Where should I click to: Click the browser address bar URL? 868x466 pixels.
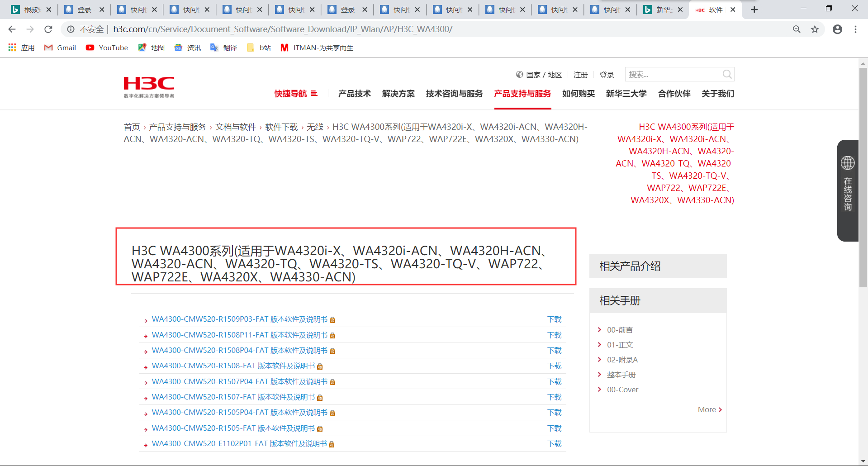283,29
